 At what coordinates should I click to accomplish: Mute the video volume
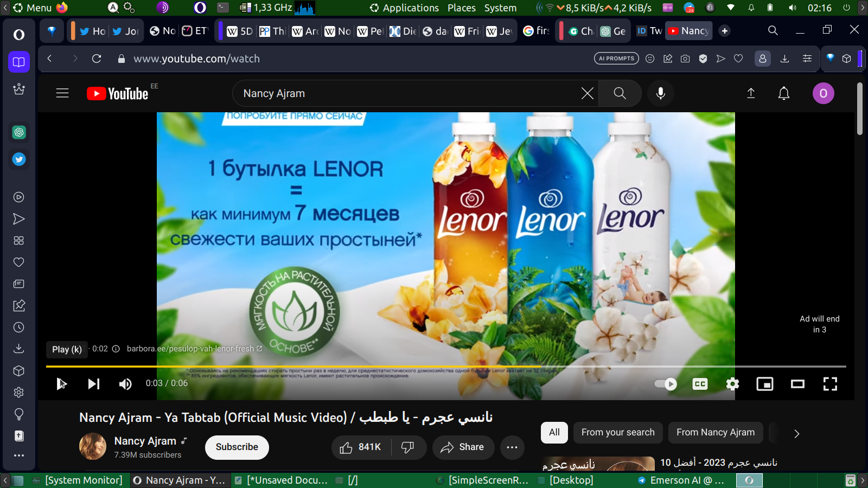pos(125,384)
